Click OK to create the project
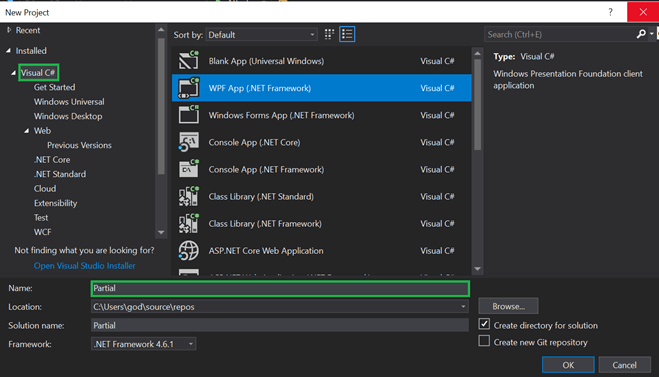This screenshot has height=377, width=659. pyautogui.click(x=568, y=365)
